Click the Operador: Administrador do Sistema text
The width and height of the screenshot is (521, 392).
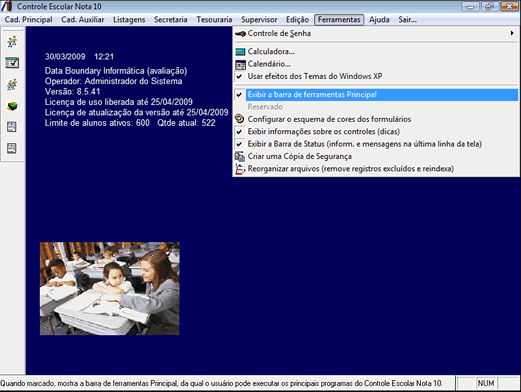click(x=113, y=81)
